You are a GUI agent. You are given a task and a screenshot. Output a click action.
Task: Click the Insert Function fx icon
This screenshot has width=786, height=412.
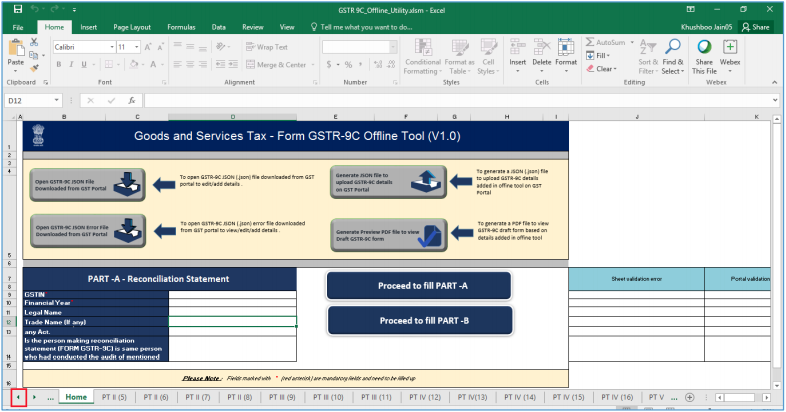pyautogui.click(x=132, y=100)
